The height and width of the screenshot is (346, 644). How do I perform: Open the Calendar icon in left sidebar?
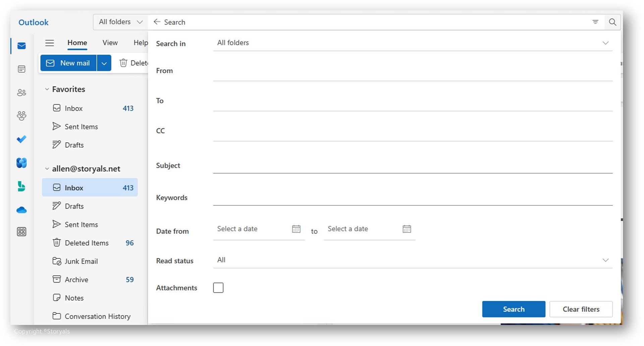click(x=21, y=69)
